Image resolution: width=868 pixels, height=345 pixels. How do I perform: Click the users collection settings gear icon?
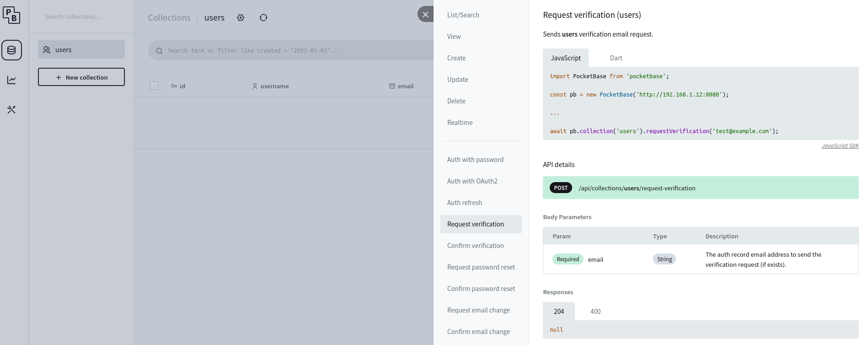pyautogui.click(x=241, y=18)
